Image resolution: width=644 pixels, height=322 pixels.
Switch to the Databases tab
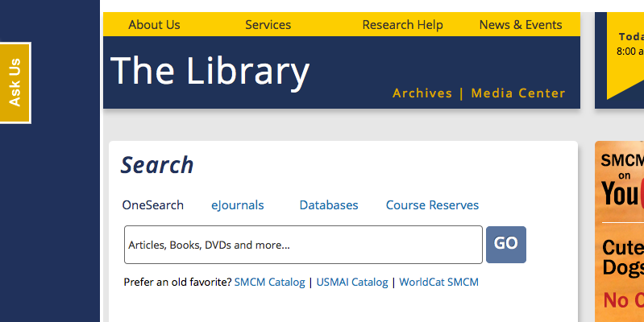pyautogui.click(x=329, y=205)
